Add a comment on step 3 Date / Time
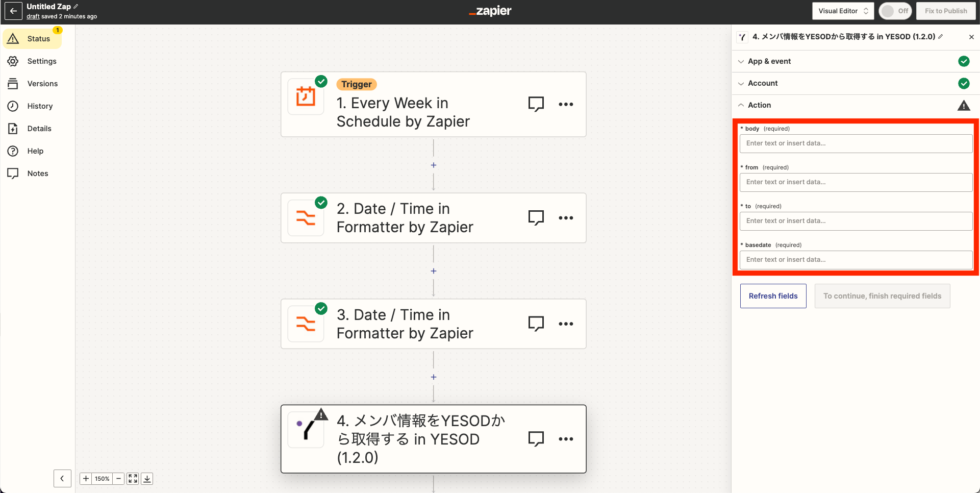The width and height of the screenshot is (980, 493). coord(536,324)
